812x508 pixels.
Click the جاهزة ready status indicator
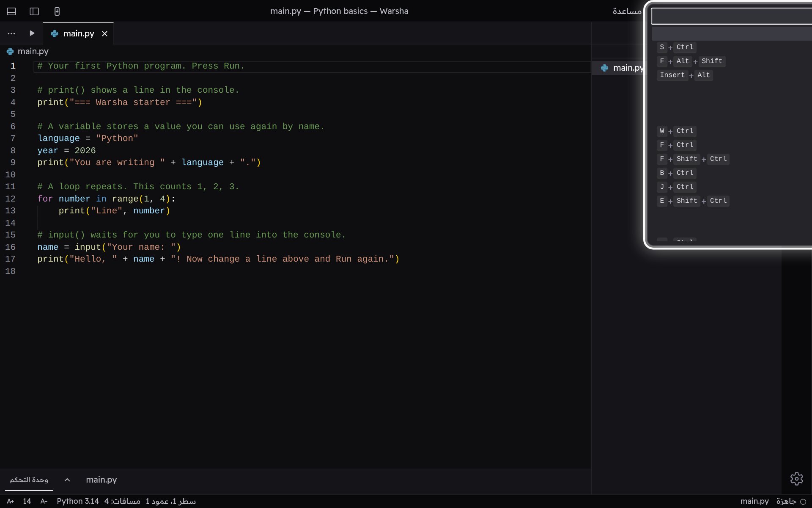(786, 501)
